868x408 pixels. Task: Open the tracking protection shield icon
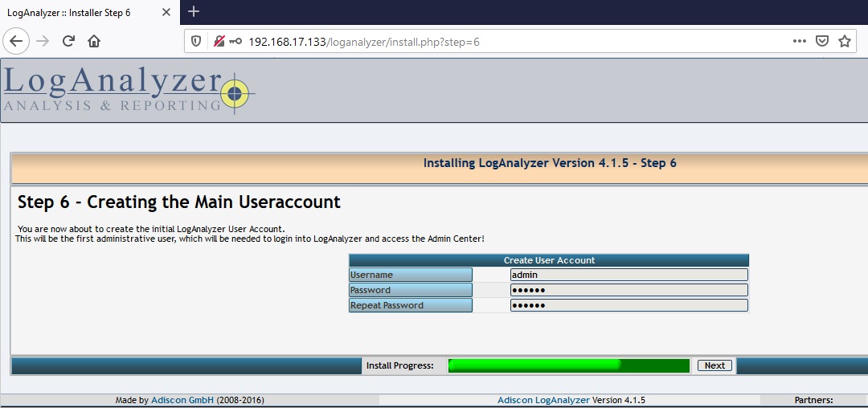tap(196, 41)
